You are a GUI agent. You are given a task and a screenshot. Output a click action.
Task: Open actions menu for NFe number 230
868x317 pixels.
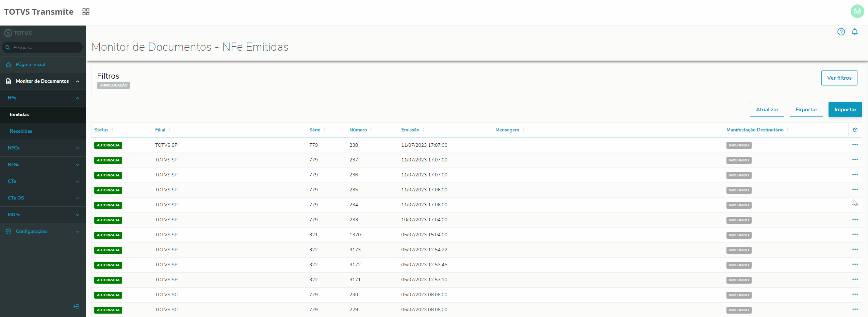855,295
